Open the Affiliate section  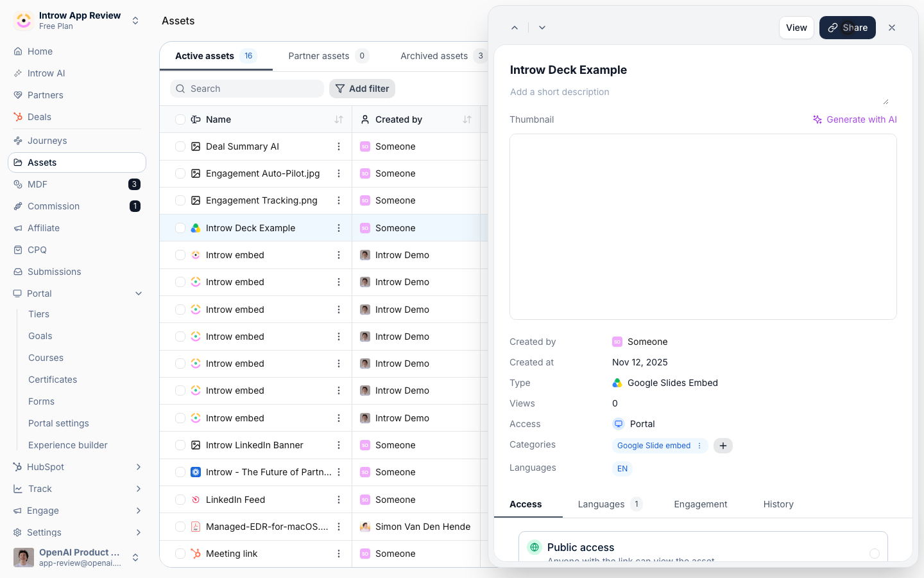[77, 228]
